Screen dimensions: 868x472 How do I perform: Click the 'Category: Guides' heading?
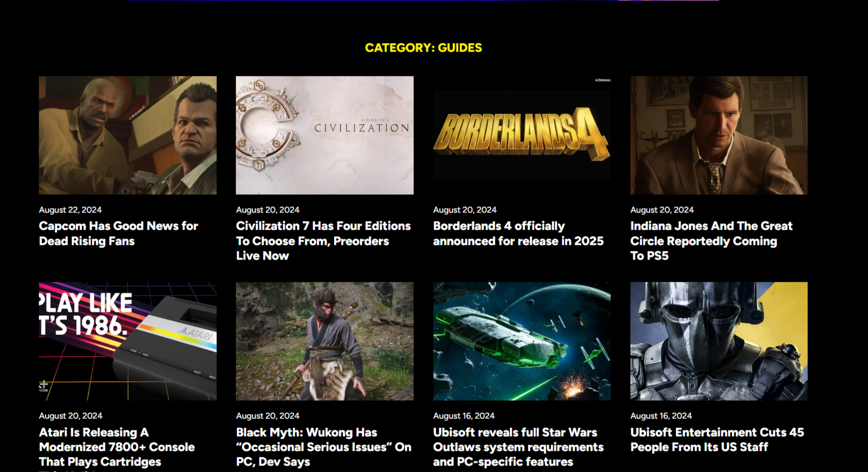[423, 48]
